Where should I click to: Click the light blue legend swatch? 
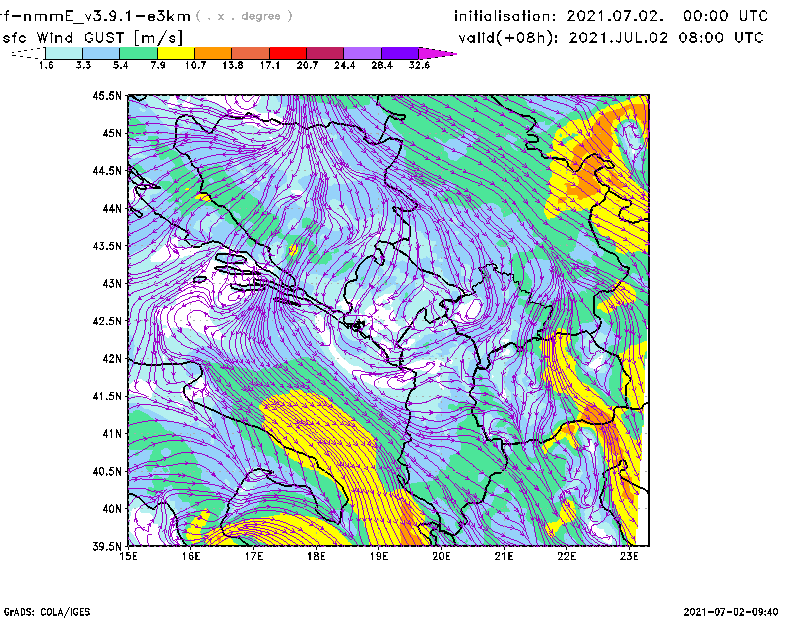point(101,53)
